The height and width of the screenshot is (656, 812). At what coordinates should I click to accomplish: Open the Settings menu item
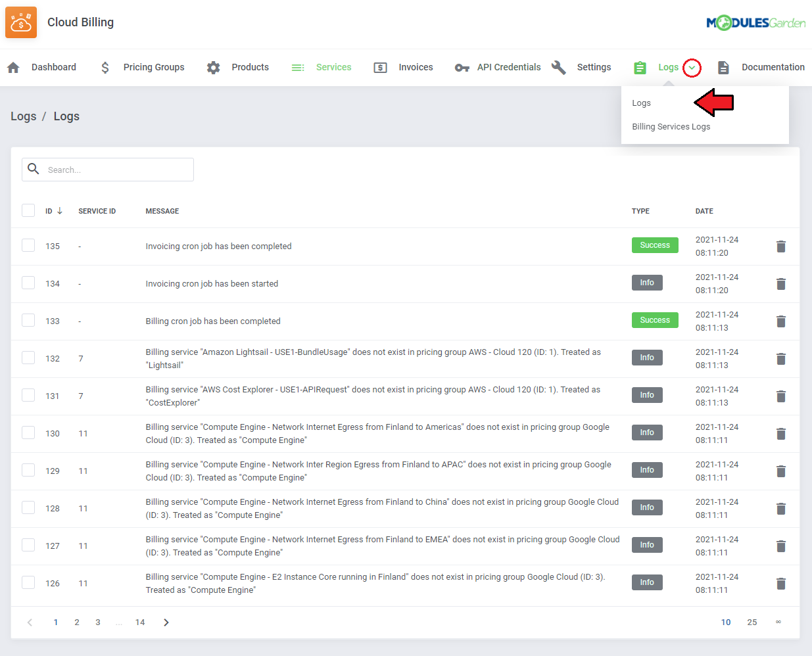pyautogui.click(x=594, y=67)
